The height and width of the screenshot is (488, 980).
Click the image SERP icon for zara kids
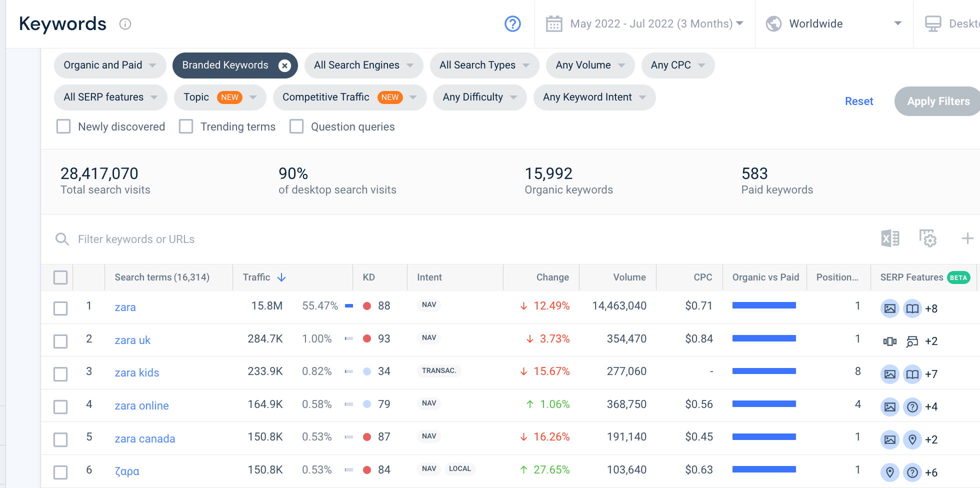click(890, 374)
